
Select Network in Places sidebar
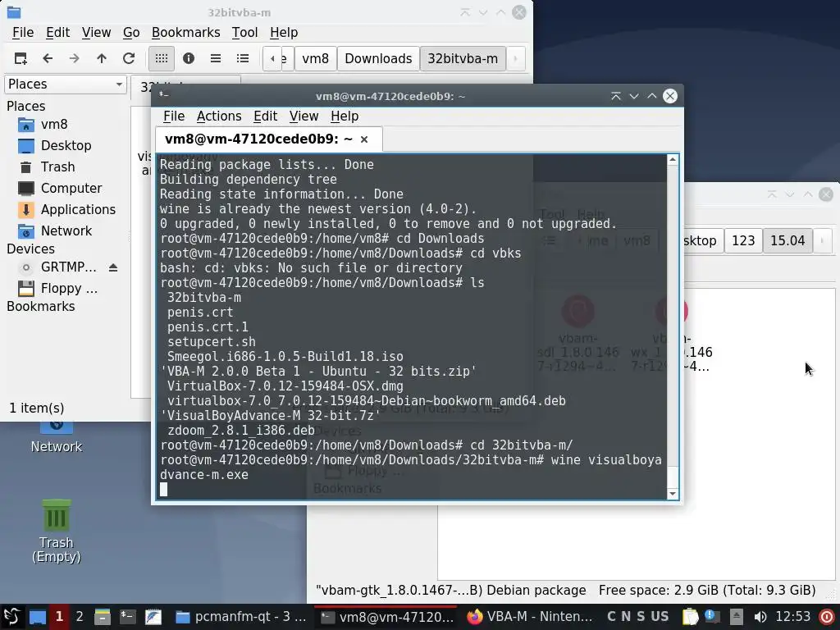(66, 231)
